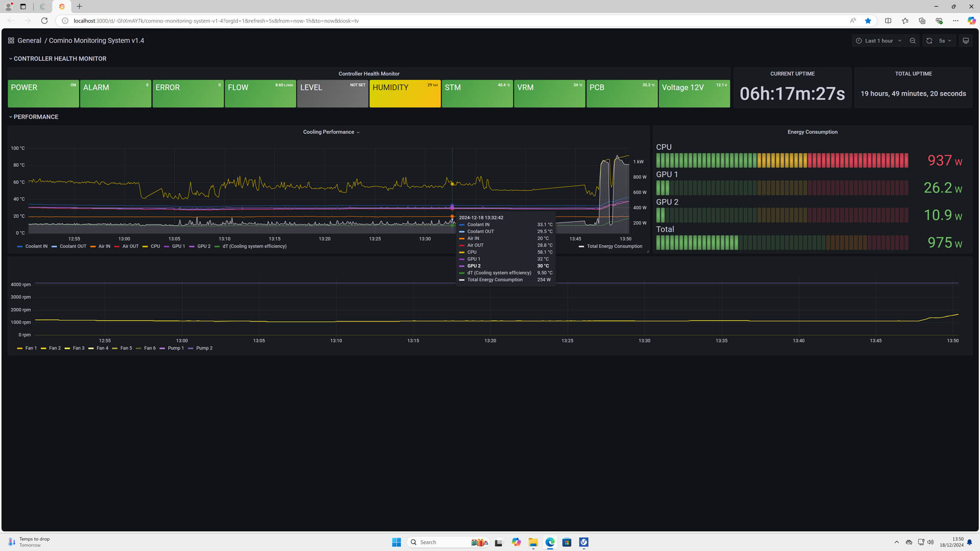Click the browser back arrow

click(x=11, y=21)
